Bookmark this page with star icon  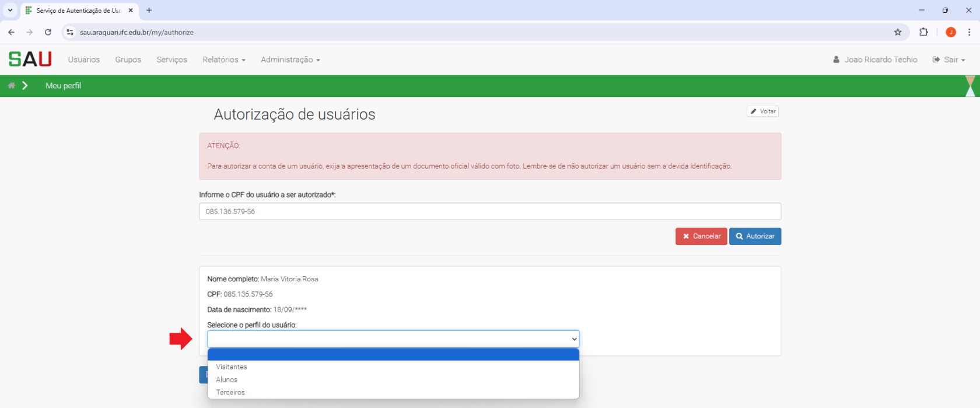click(898, 32)
